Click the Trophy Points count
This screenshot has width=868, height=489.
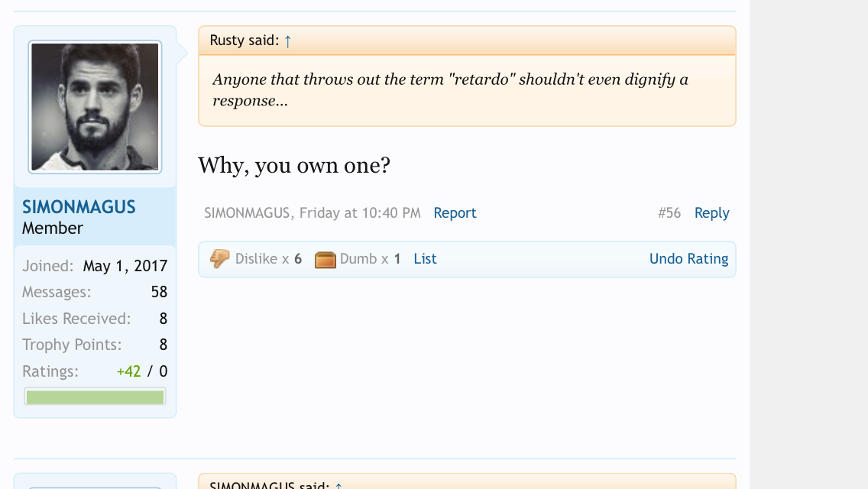[163, 345]
